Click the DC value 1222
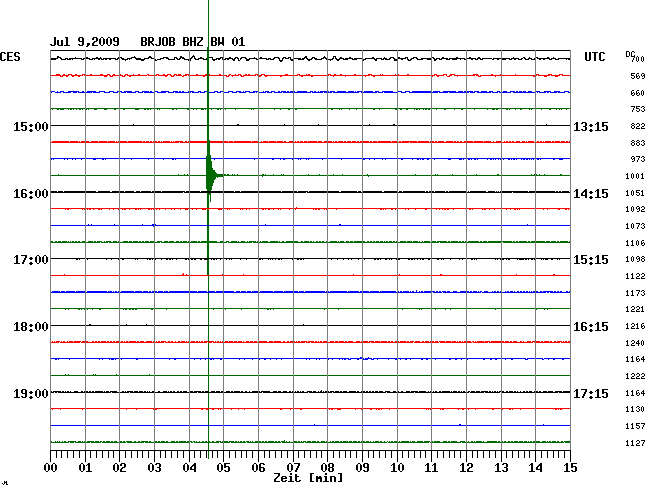Viewport: 650px width, 494px height. [635, 376]
